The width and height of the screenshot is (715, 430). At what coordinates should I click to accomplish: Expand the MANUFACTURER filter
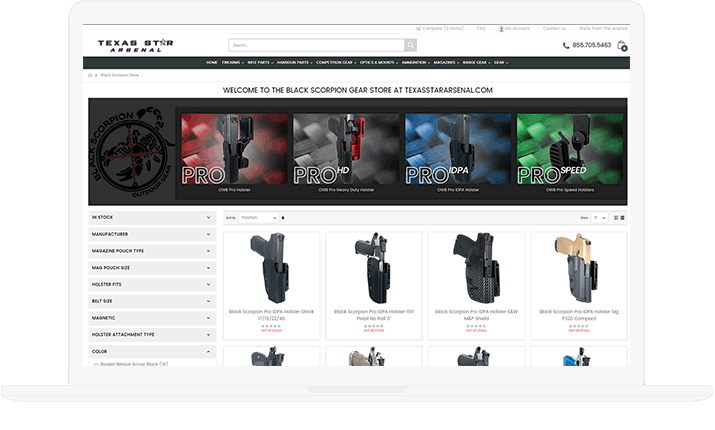[x=152, y=234]
